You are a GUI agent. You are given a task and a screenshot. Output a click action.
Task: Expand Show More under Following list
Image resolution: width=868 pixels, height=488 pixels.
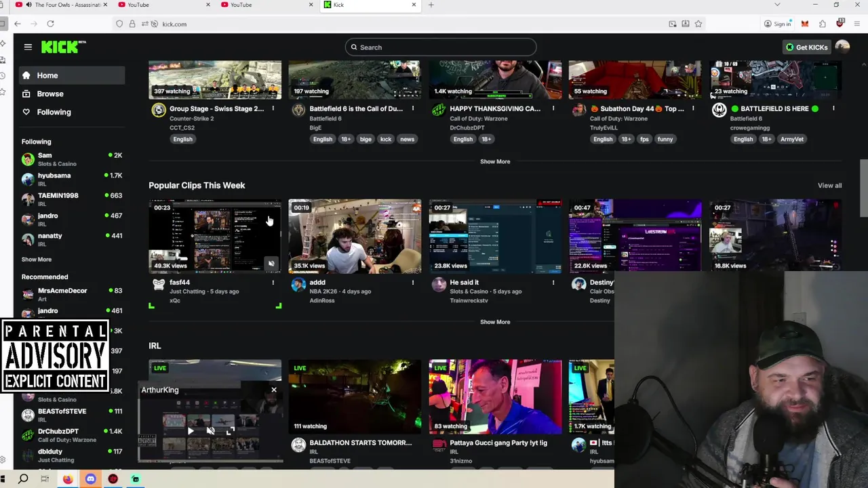click(36, 259)
